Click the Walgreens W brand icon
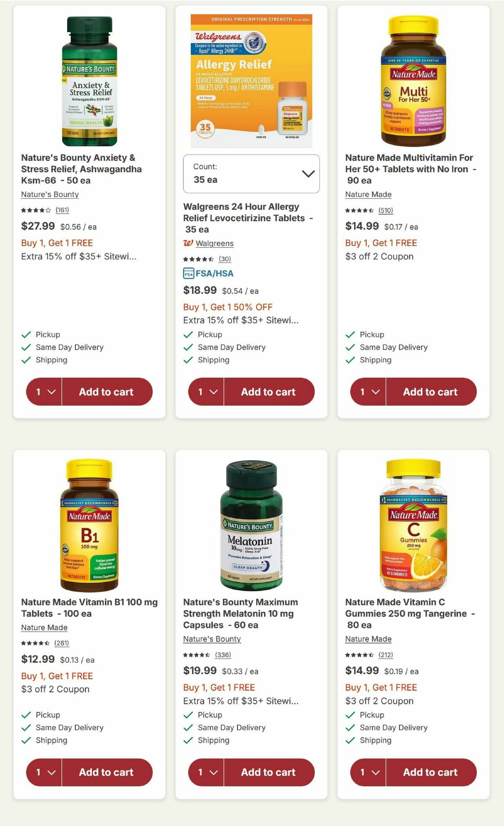 [x=189, y=244]
